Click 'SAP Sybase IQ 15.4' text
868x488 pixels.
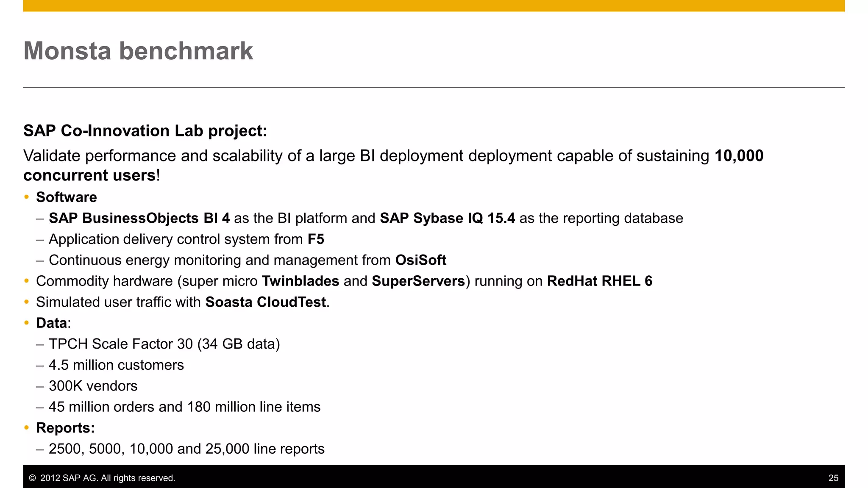447,218
